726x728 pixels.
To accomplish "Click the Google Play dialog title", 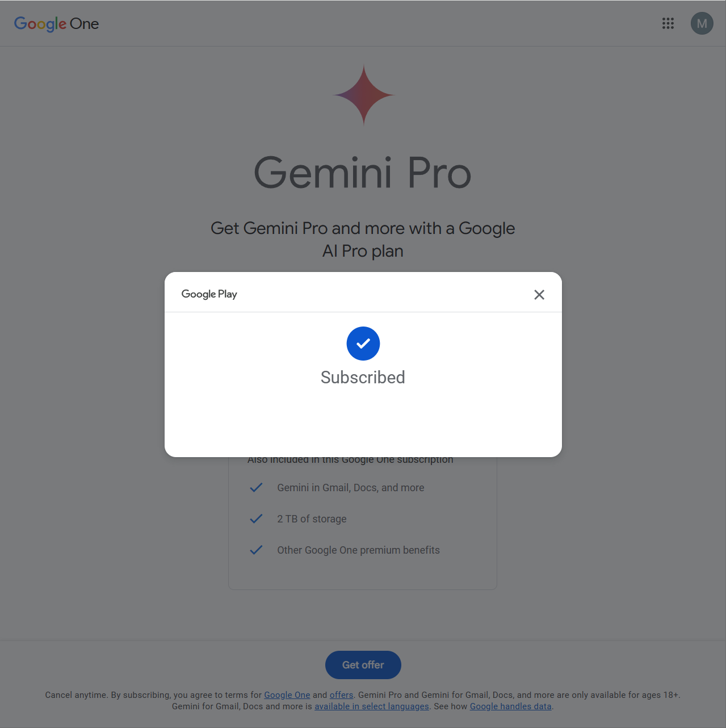I will [209, 294].
